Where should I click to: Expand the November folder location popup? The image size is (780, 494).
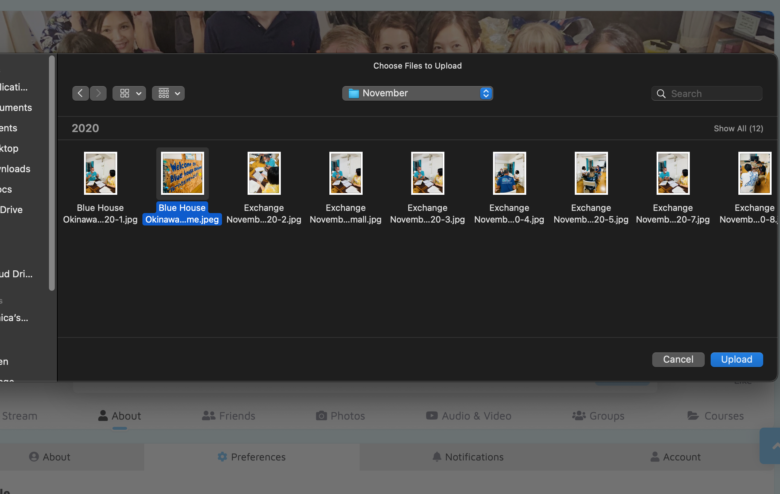[x=417, y=93]
